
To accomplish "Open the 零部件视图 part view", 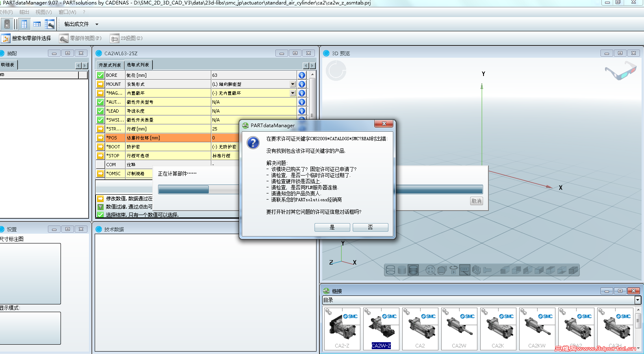I will [x=80, y=38].
